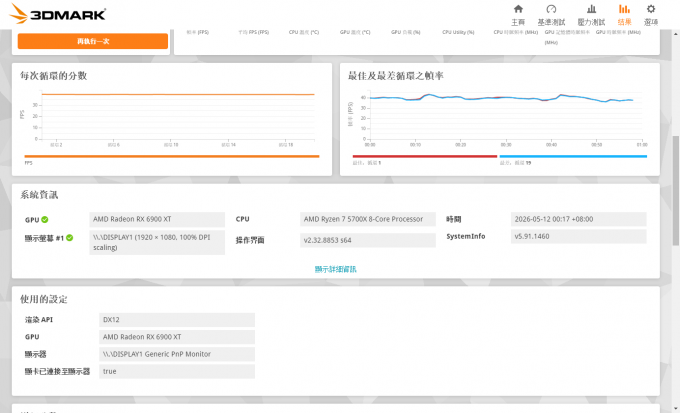Viewport: 680px width, 413px height.
Task: Select the v2.32.8853 s64 version value
Action: click(368, 240)
